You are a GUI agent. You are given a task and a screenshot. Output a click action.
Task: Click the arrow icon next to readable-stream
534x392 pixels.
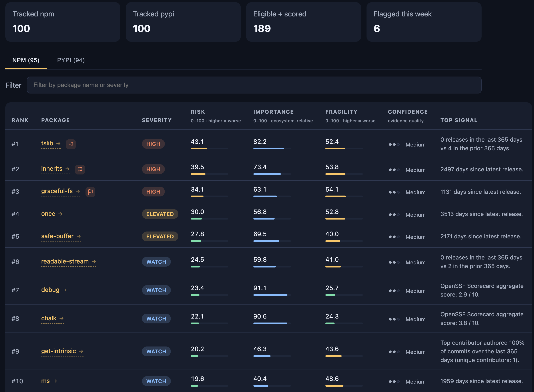coord(94,261)
